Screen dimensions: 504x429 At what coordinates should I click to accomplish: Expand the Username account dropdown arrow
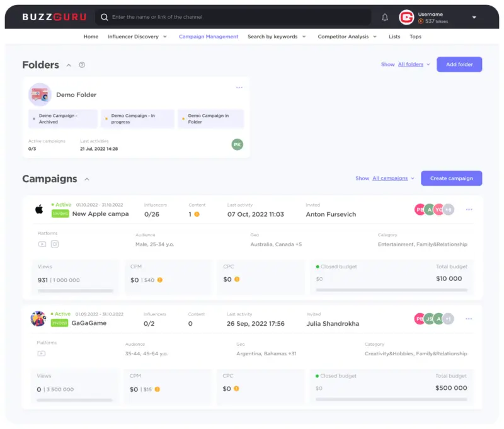[474, 18]
